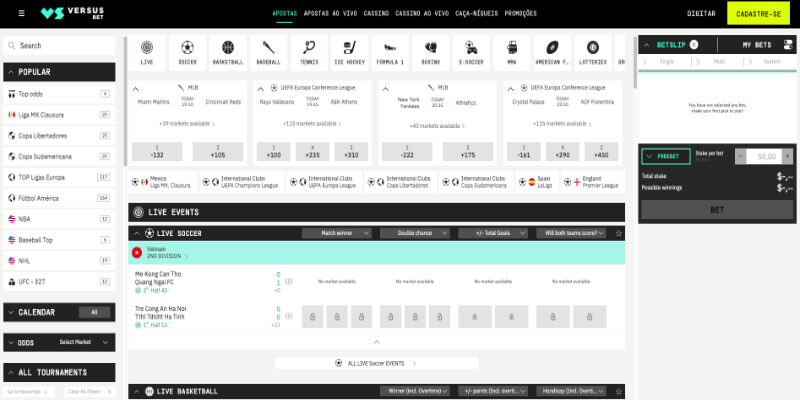The height and width of the screenshot is (400, 800).
Task: Bet on Miami Marlins at -132
Action: [x=157, y=152]
